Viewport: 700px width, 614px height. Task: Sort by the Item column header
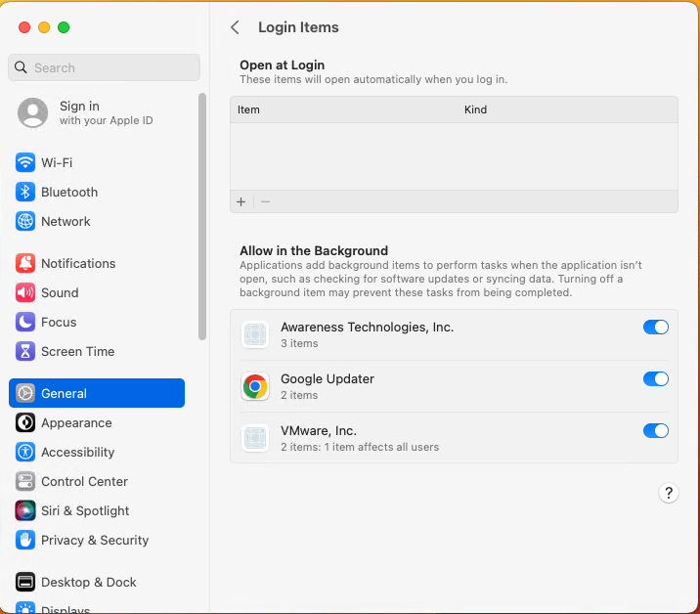[248, 110]
